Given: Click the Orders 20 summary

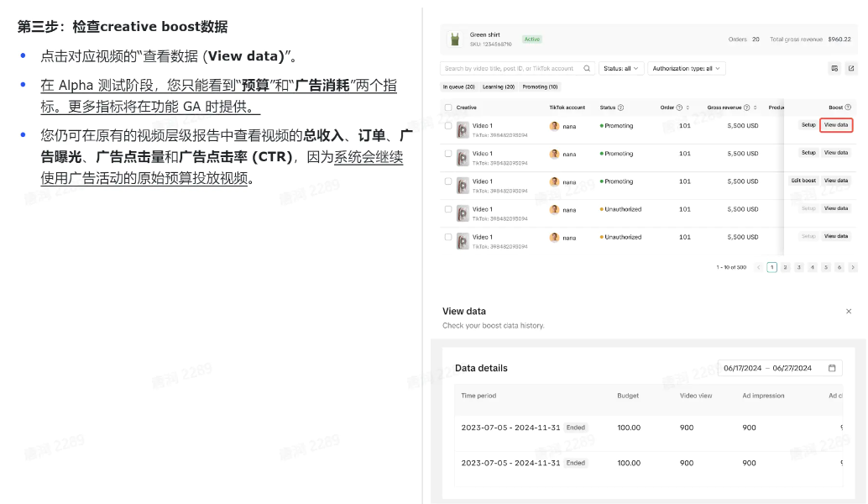Looking at the screenshot, I should click(x=744, y=39).
